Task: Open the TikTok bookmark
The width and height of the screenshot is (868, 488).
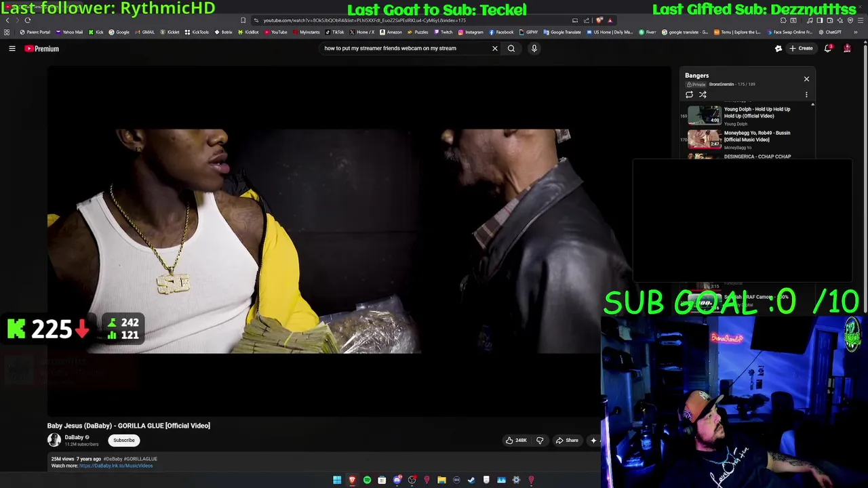Action: [x=335, y=32]
